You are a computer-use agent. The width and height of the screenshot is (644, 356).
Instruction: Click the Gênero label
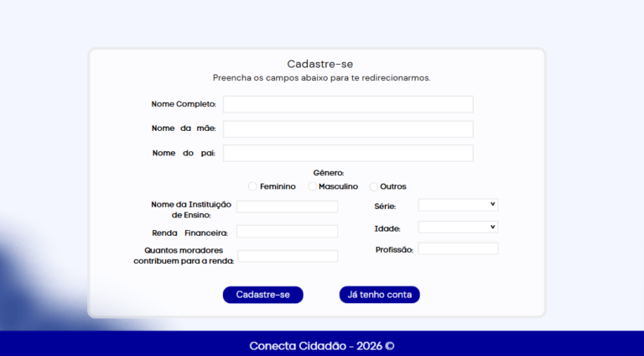(329, 173)
